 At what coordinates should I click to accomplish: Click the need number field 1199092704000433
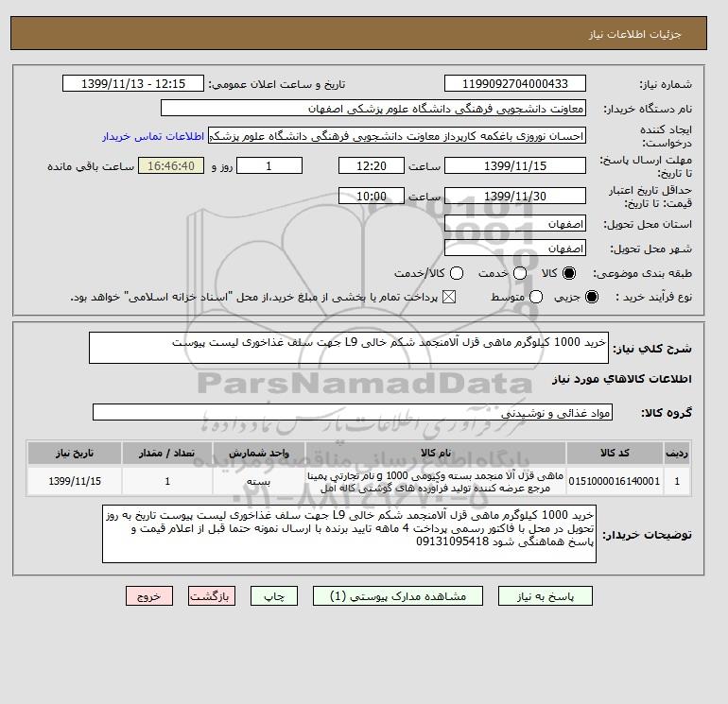pos(515,83)
